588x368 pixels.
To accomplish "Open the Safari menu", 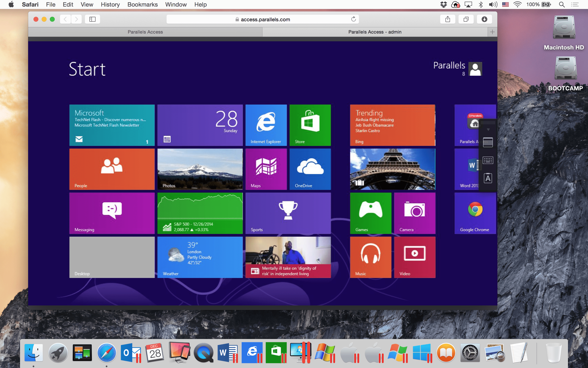I will tap(30, 4).
